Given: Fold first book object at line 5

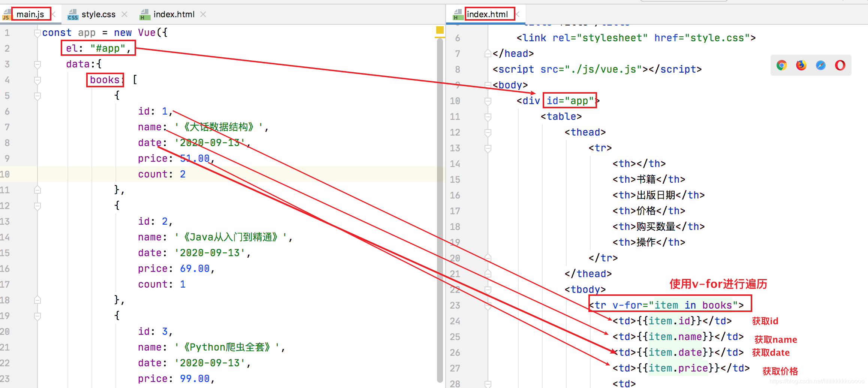Looking at the screenshot, I should [x=37, y=96].
